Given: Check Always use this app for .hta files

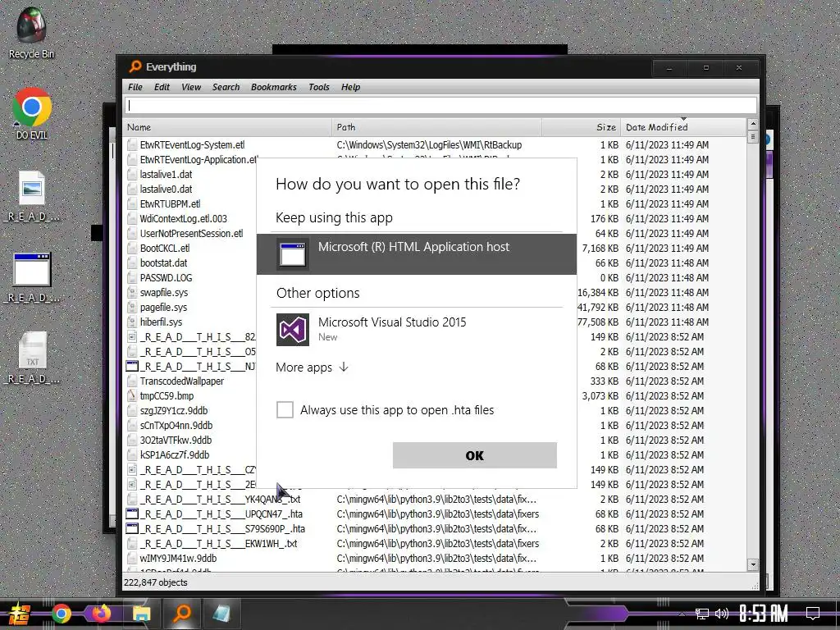Looking at the screenshot, I should [285, 410].
